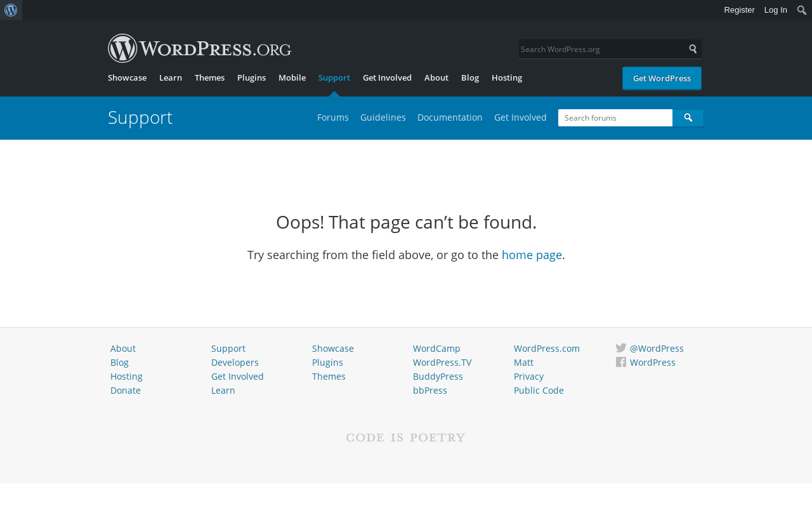
Task: Click the Get WordPress button
Action: pyautogui.click(x=662, y=78)
